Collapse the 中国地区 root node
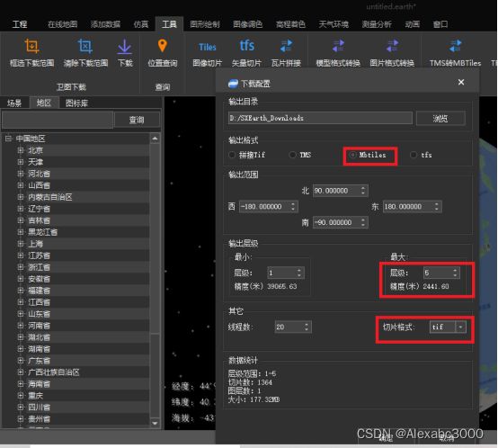Viewport: 498px width, 448px height. click(9, 139)
